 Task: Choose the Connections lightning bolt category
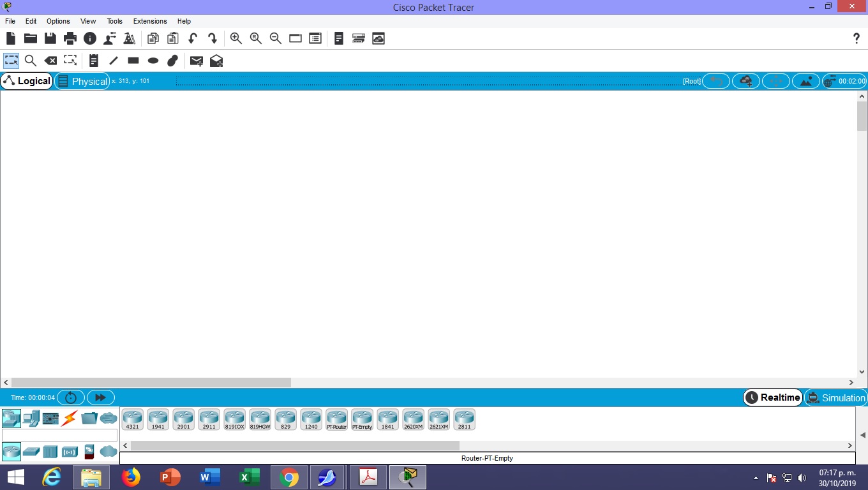[x=69, y=419]
